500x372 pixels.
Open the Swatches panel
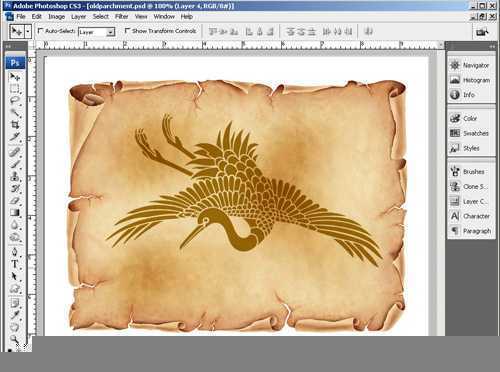470,133
